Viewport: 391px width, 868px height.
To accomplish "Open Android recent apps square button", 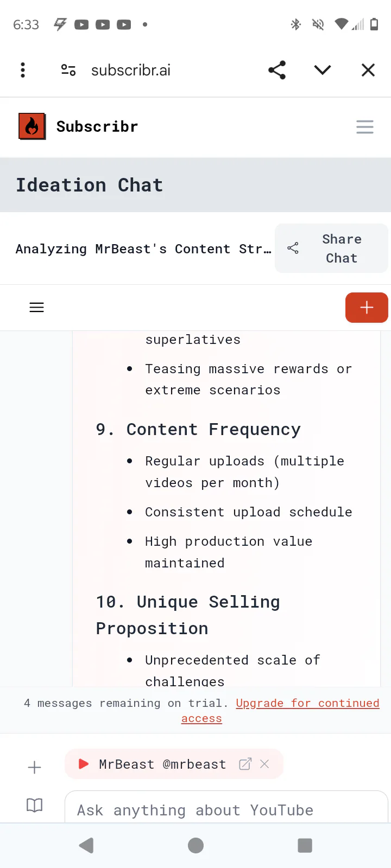I will click(x=305, y=845).
